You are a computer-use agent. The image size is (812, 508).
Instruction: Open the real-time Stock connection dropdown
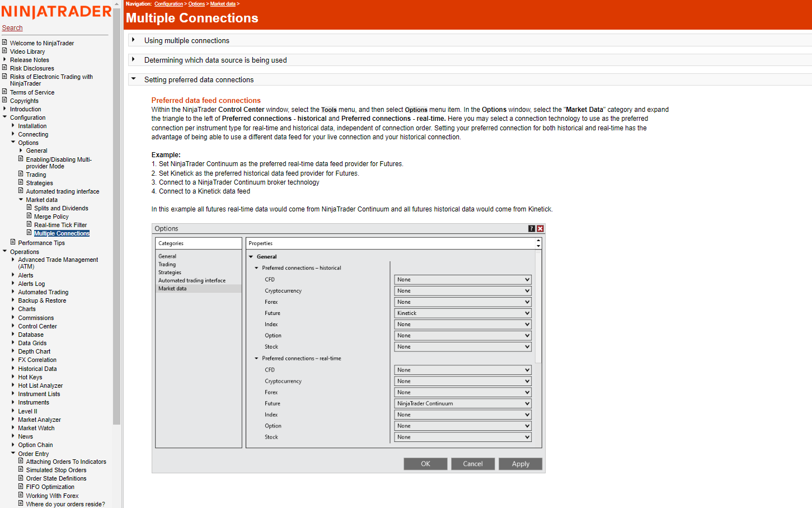click(x=463, y=437)
